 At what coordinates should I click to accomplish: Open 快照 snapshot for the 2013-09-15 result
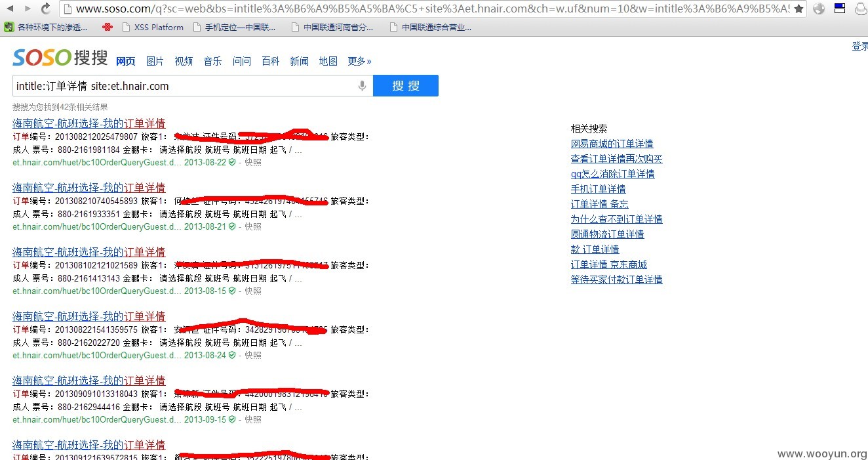tap(253, 419)
